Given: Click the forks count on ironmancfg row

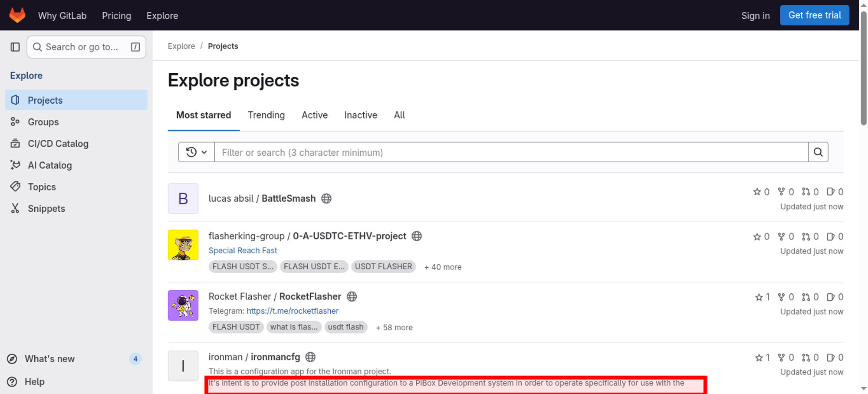Looking at the screenshot, I should click(x=786, y=358).
